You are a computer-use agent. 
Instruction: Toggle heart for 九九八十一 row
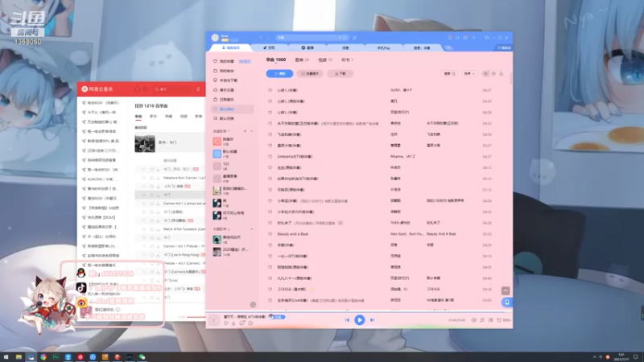[270, 278]
